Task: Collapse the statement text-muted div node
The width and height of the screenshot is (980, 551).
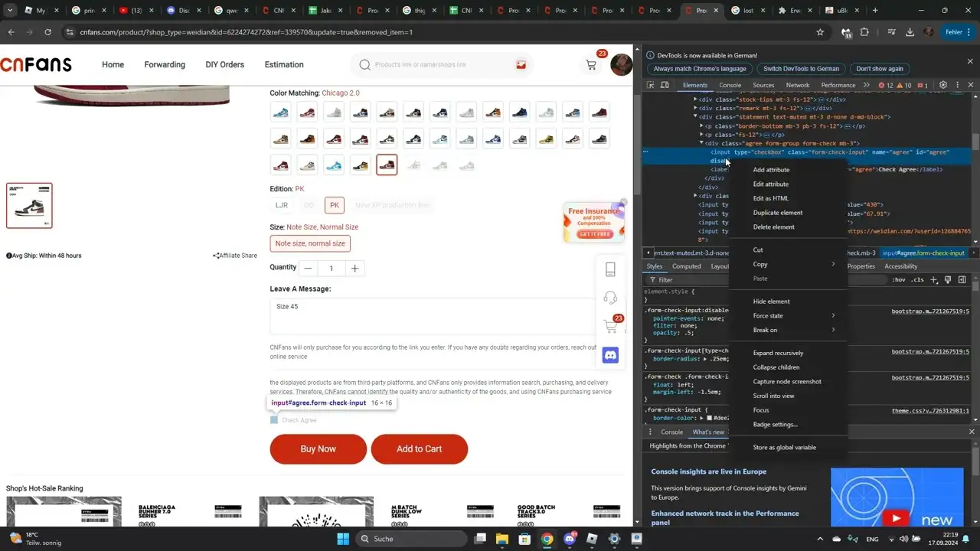Action: (696, 117)
